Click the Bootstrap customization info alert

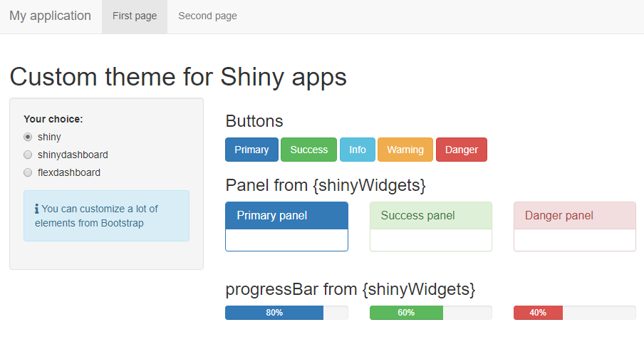click(106, 216)
